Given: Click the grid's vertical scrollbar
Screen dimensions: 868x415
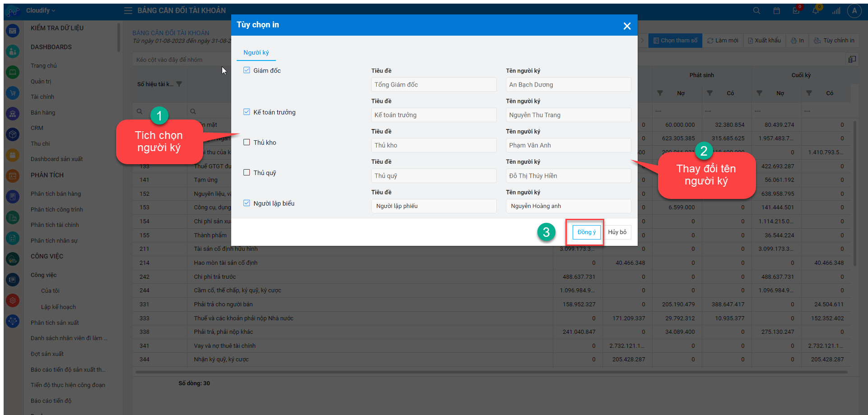Looking at the screenshot, I should tap(854, 194).
